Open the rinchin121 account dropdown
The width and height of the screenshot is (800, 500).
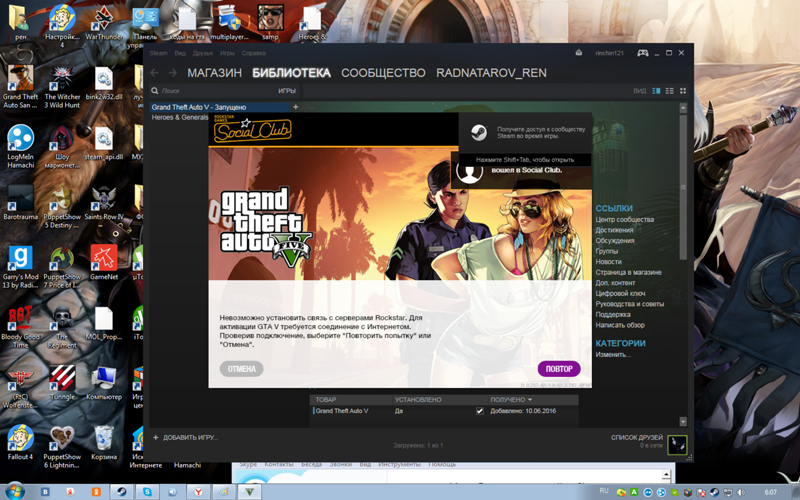click(609, 53)
